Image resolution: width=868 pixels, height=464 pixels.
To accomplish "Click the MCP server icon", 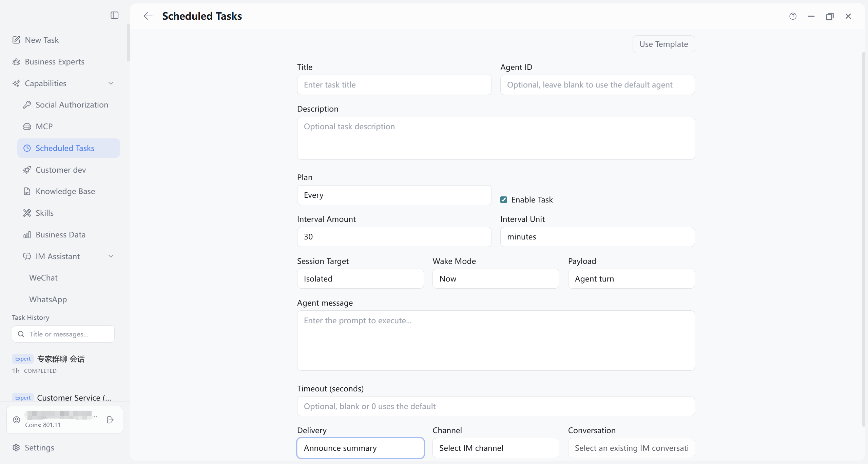I will [x=27, y=127].
